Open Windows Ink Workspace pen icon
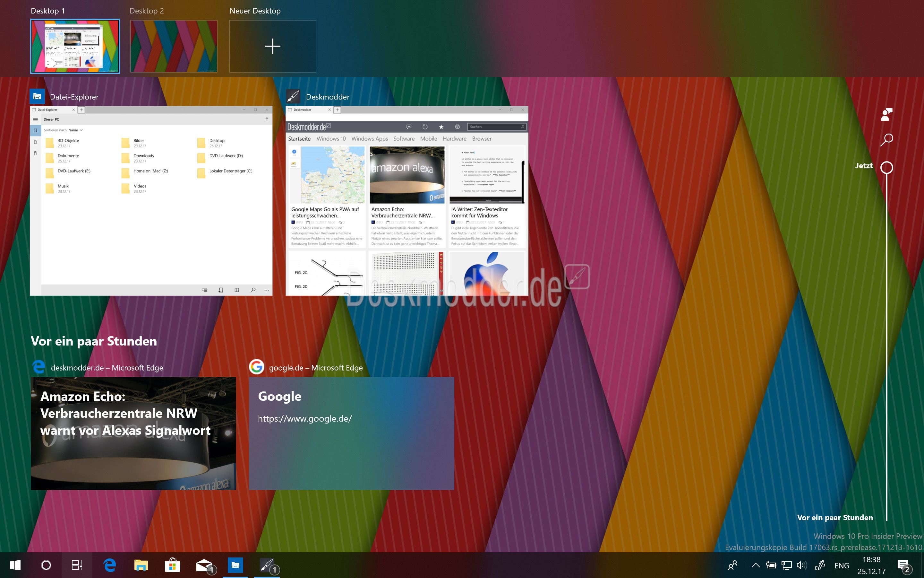This screenshot has width=924, height=578. click(x=820, y=565)
